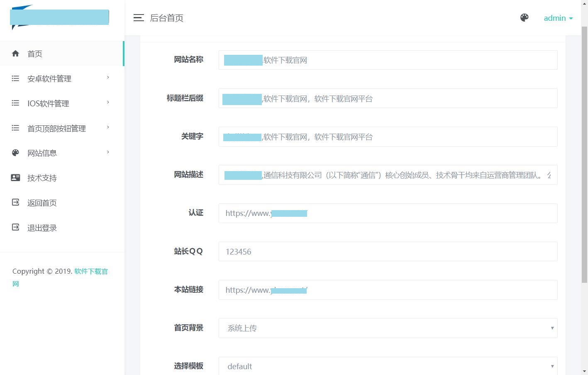The image size is (588, 375).
Task: Open the 首页背景 selection dropdown
Action: click(387, 328)
